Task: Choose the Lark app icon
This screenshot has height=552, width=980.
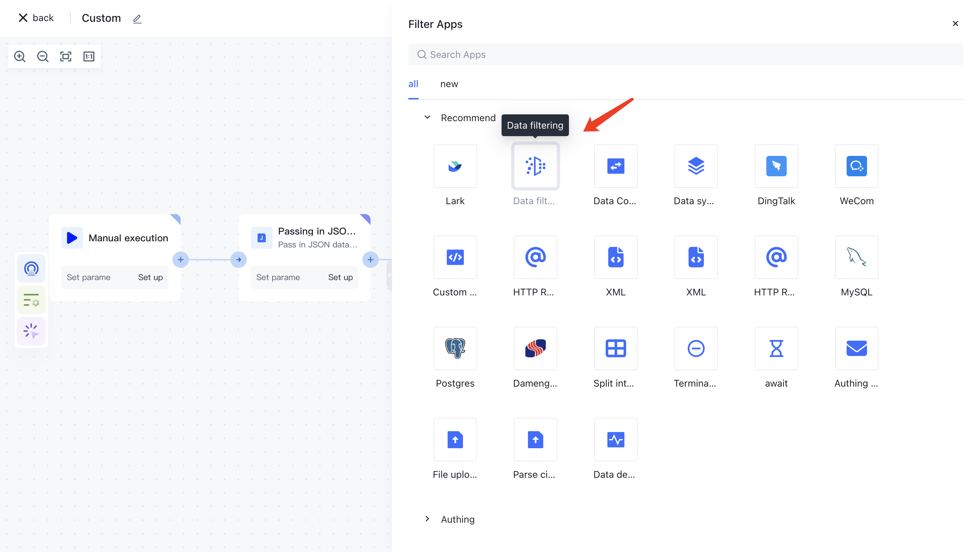Action: click(455, 166)
